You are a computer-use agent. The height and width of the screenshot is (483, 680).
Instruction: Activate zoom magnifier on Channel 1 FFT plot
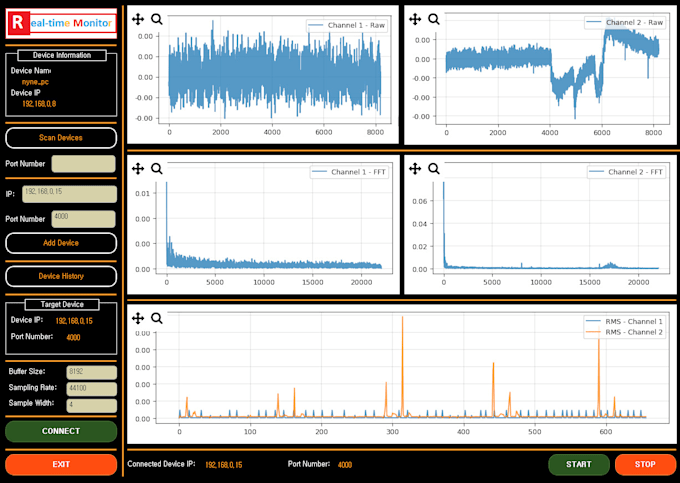tap(157, 169)
